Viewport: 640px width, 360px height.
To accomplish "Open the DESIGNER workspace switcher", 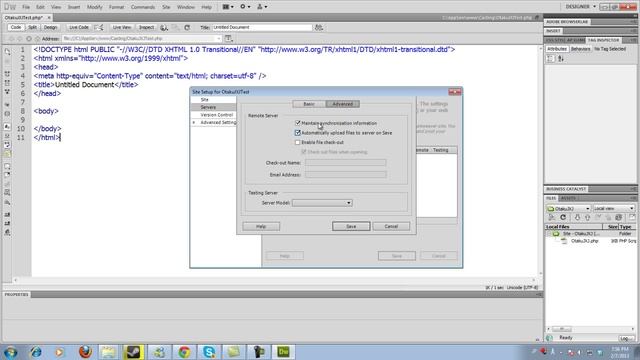I will coord(580,7).
